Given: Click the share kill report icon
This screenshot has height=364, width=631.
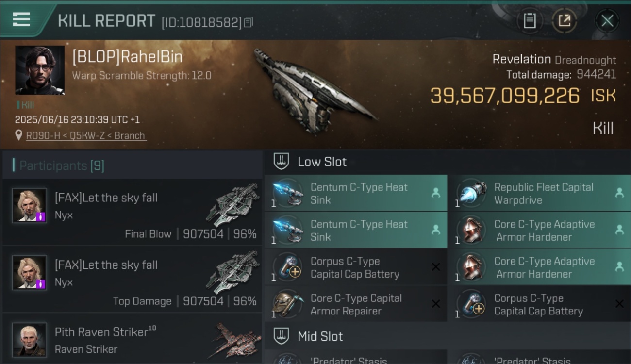Looking at the screenshot, I should click(x=565, y=21).
